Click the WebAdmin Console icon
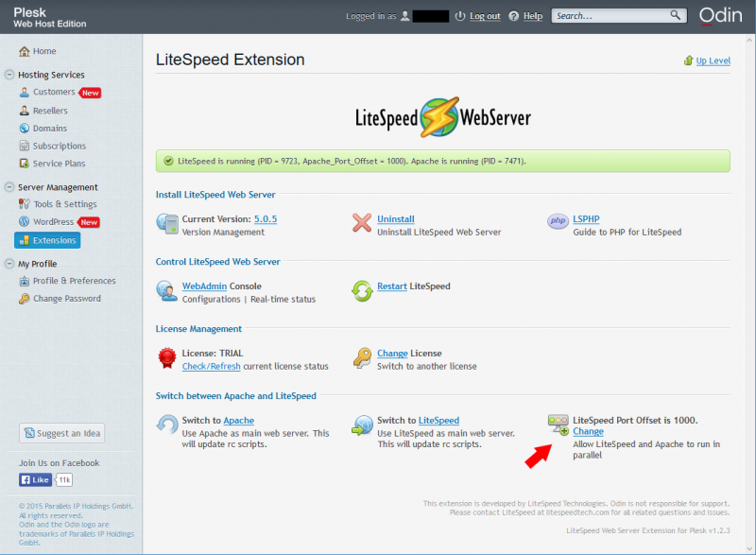Viewport: 756px width, 555px height. coord(167,291)
